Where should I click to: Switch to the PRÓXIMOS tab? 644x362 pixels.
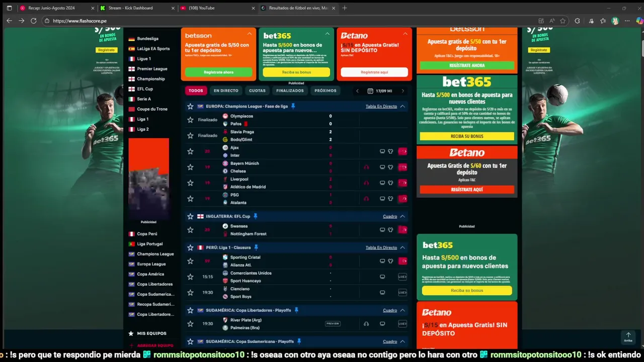[x=326, y=90]
